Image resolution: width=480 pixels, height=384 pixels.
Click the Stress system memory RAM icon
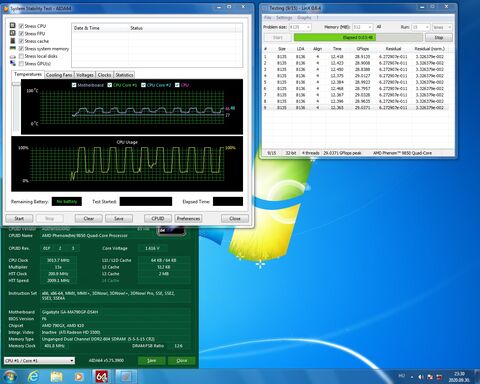click(x=13, y=49)
